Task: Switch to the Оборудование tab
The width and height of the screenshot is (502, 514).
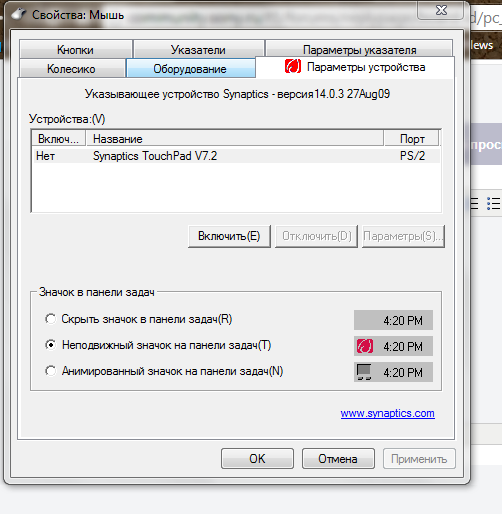Action: [190, 68]
